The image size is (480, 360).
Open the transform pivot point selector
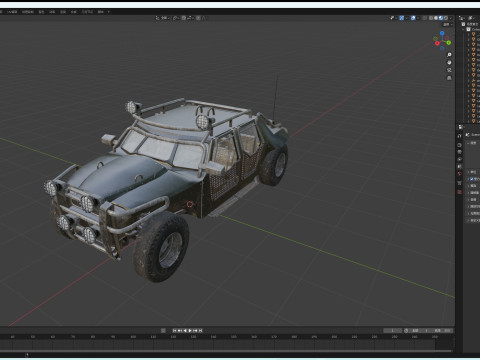tap(176, 18)
